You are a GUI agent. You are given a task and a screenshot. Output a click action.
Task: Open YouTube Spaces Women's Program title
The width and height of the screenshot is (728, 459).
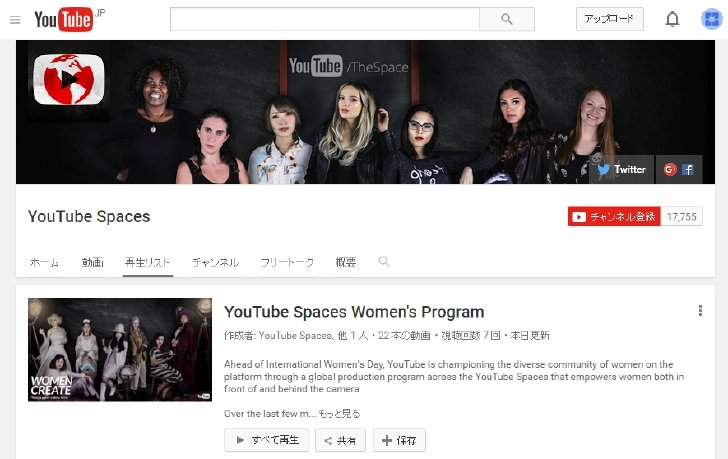[354, 312]
